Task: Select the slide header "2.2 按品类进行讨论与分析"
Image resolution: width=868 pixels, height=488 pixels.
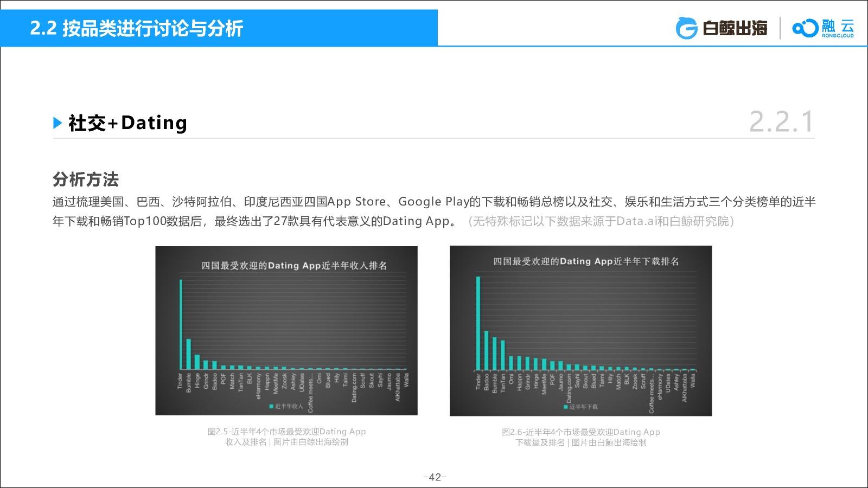Action: pos(136,28)
